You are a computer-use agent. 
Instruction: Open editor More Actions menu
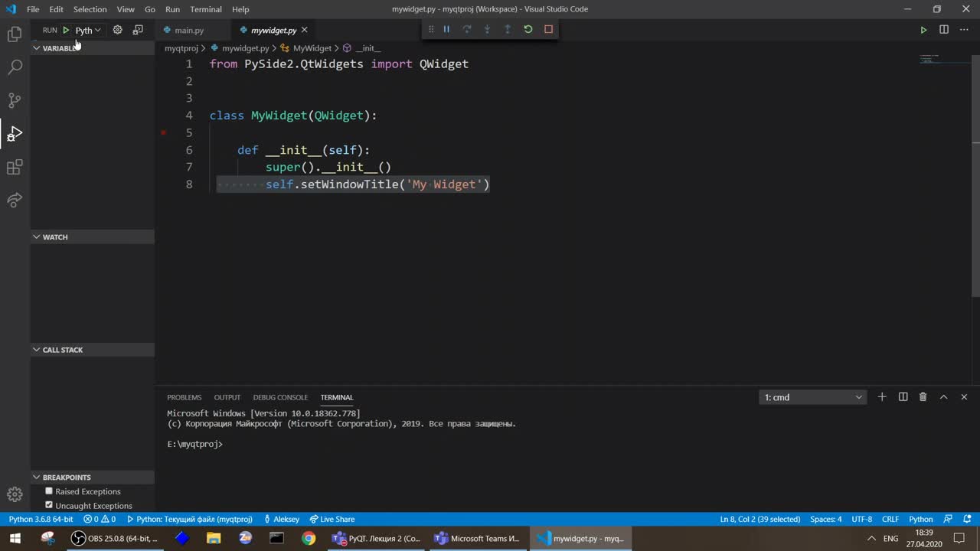tap(964, 30)
